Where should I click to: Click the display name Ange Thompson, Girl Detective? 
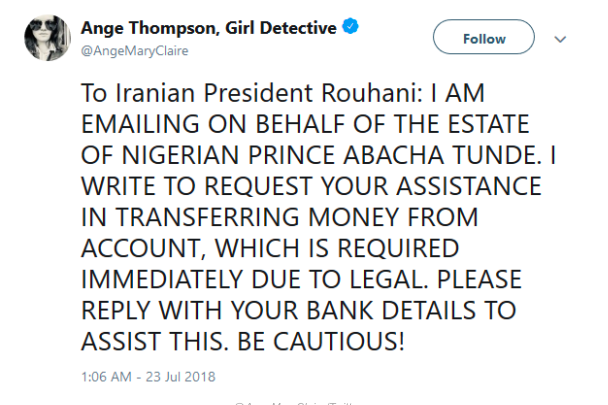(209, 28)
